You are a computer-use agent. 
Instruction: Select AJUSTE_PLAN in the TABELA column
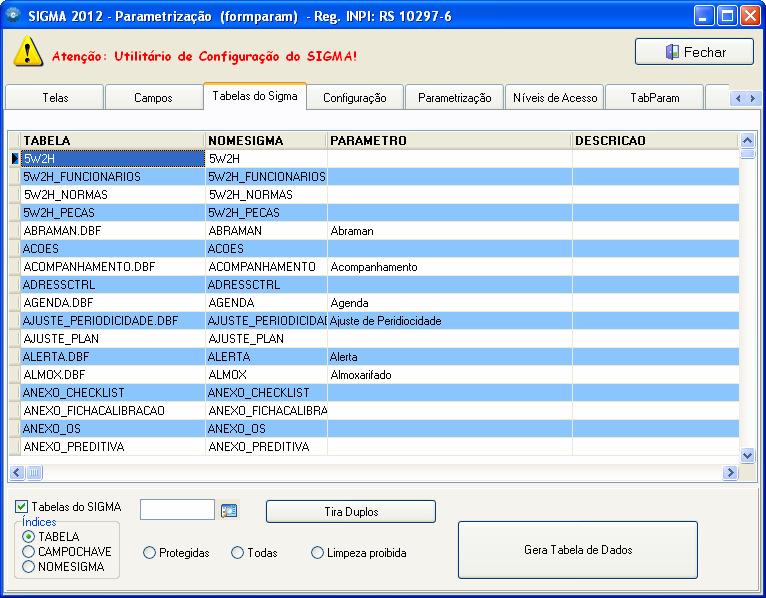(113, 339)
